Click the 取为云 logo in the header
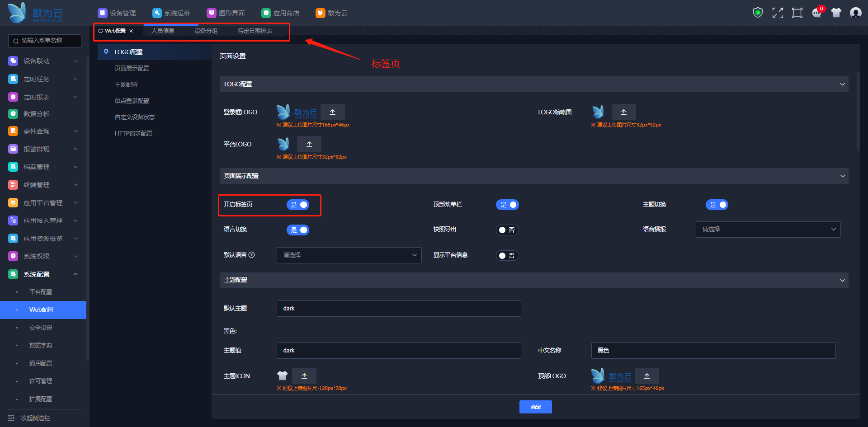 [35, 13]
